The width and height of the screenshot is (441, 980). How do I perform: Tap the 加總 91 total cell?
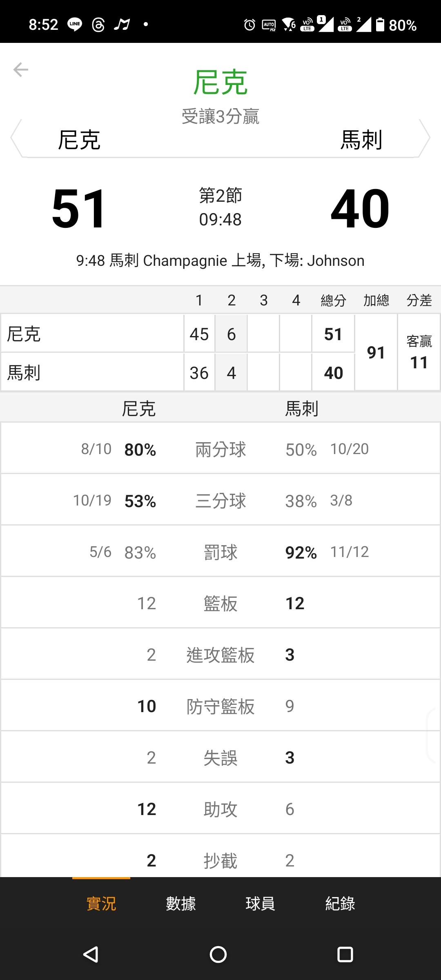coord(376,352)
